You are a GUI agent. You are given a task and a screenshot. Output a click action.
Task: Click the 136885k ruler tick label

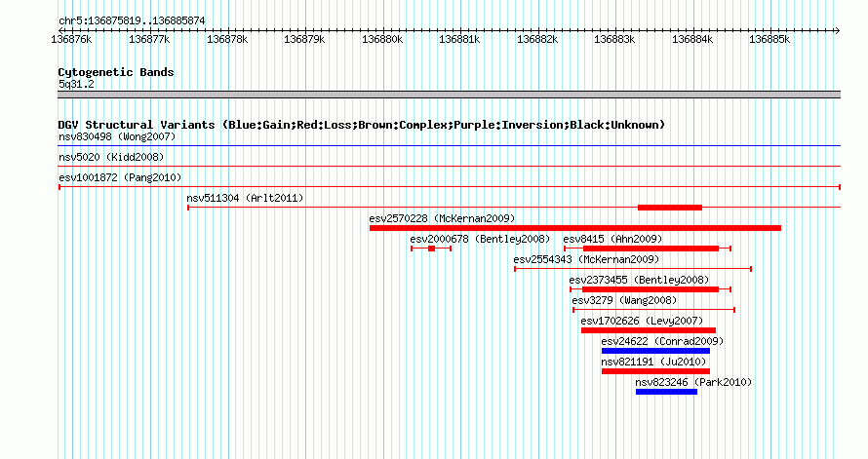coord(769,39)
